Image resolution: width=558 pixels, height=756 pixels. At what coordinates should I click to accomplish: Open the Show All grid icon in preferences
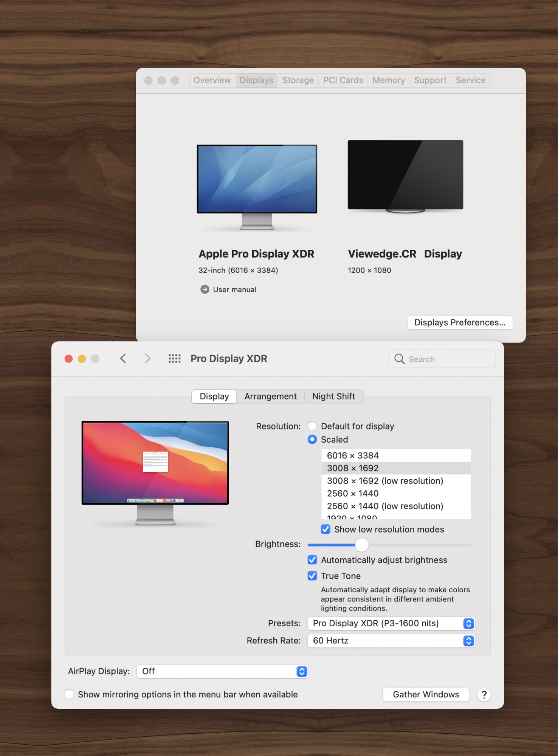click(174, 358)
